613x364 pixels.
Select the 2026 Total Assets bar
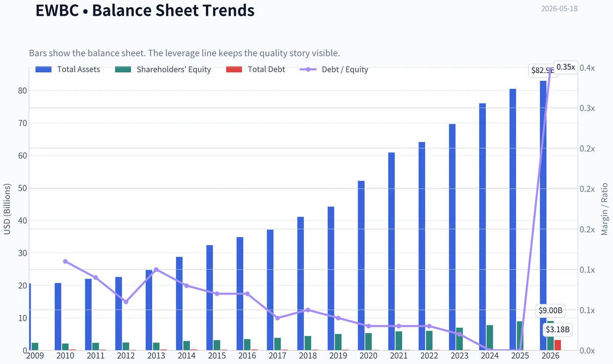[543, 215]
